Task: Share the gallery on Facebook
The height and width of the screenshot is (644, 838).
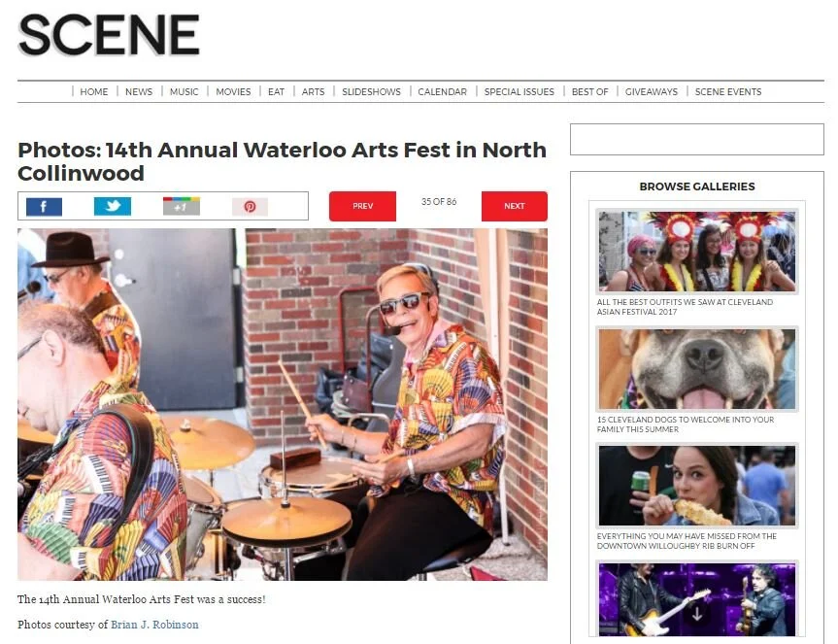Action: tap(44, 206)
